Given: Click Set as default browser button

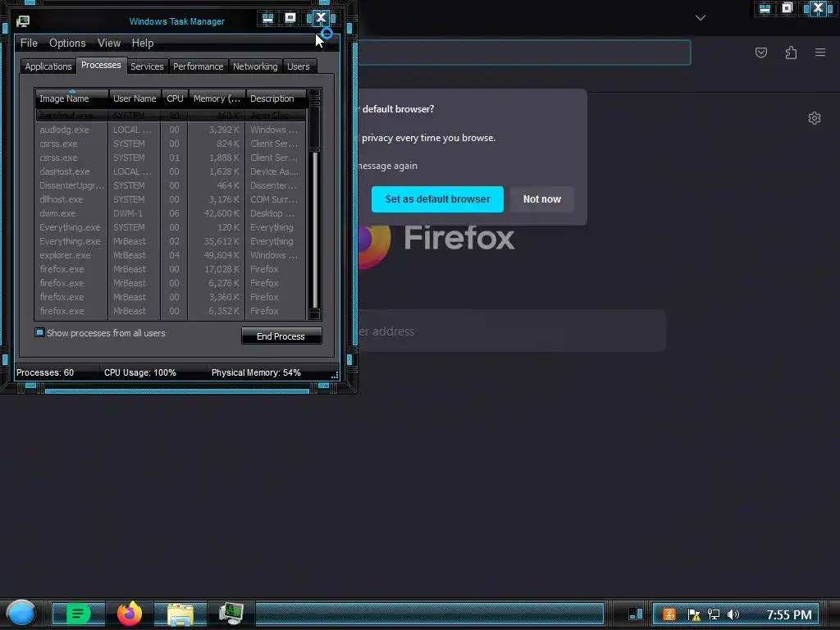Looking at the screenshot, I should tap(438, 199).
